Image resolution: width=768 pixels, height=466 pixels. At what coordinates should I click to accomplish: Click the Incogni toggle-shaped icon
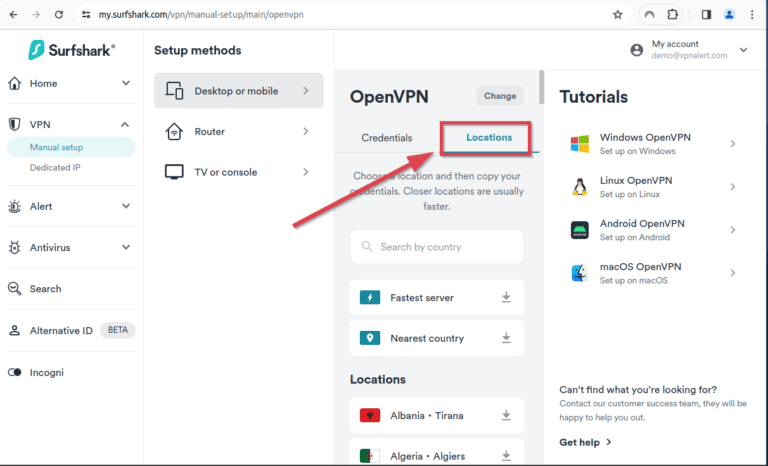tap(15, 372)
